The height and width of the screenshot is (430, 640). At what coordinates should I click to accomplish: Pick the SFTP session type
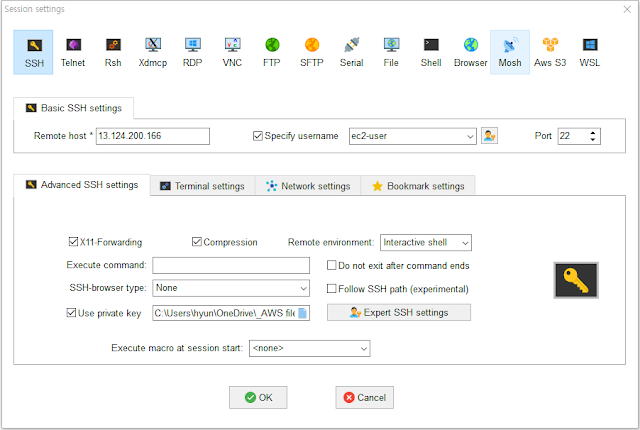click(312, 52)
